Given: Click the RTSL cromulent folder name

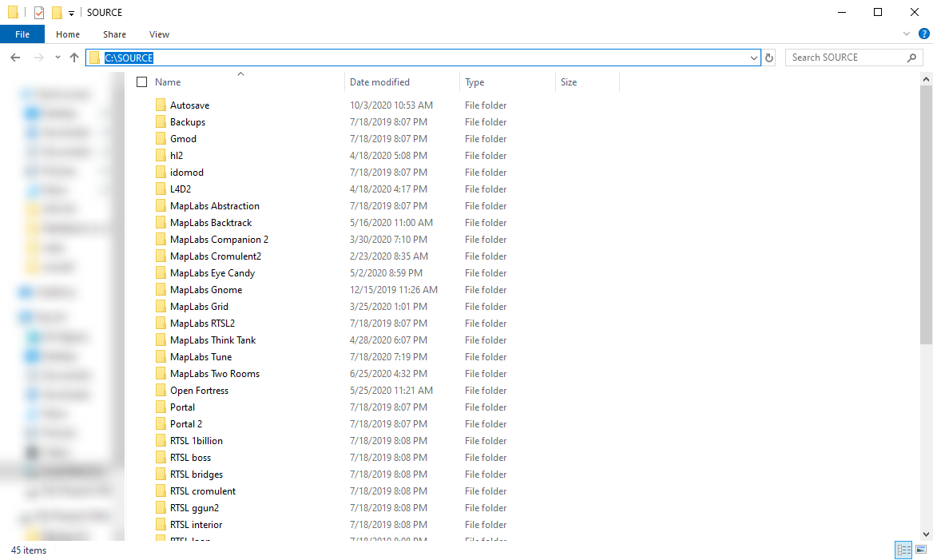Looking at the screenshot, I should coord(203,491).
